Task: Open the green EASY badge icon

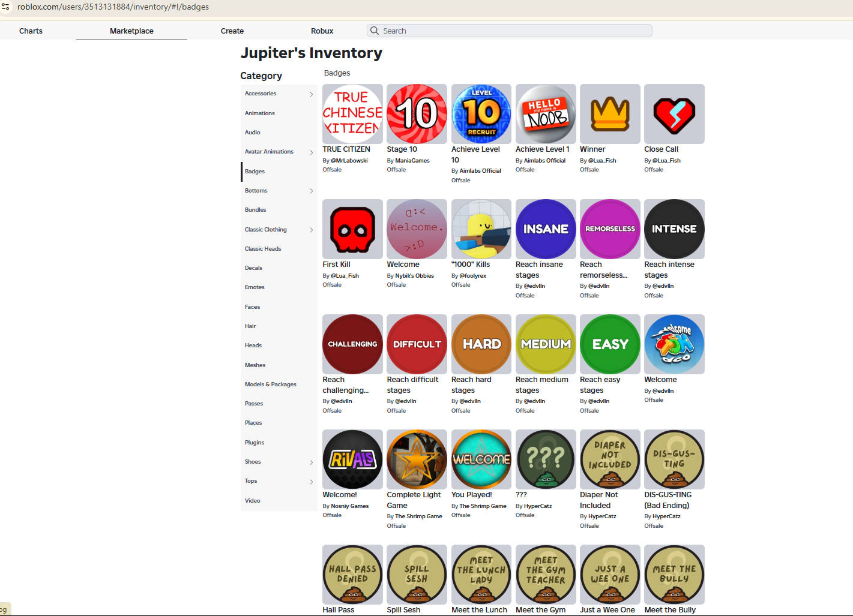Action: (x=610, y=344)
